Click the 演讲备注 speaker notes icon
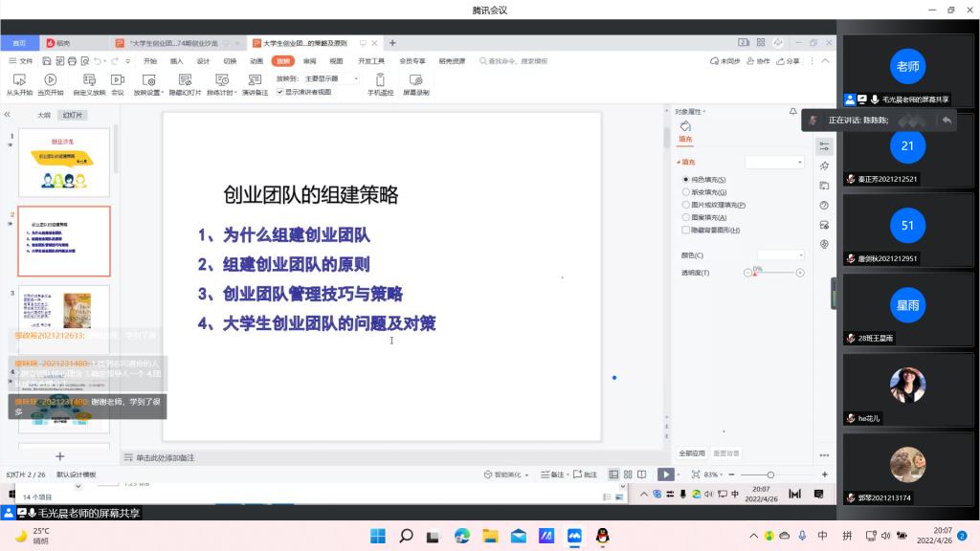This screenshot has width=980, height=551. click(x=255, y=84)
